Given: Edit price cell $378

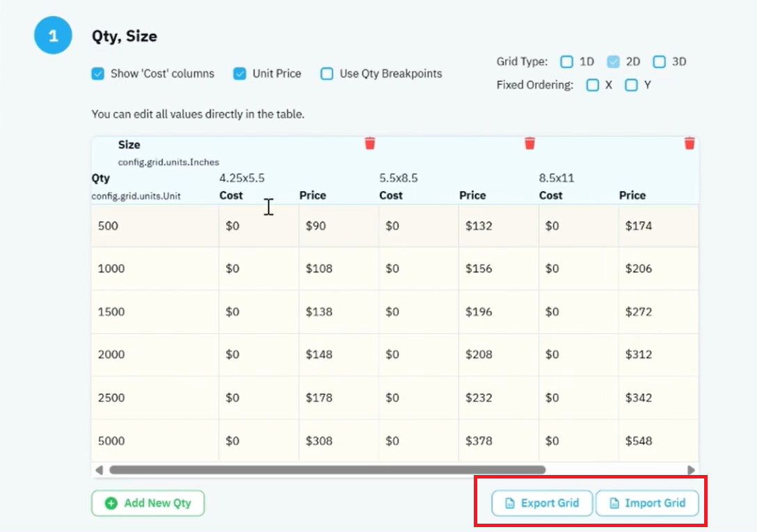Looking at the screenshot, I should [x=499, y=441].
